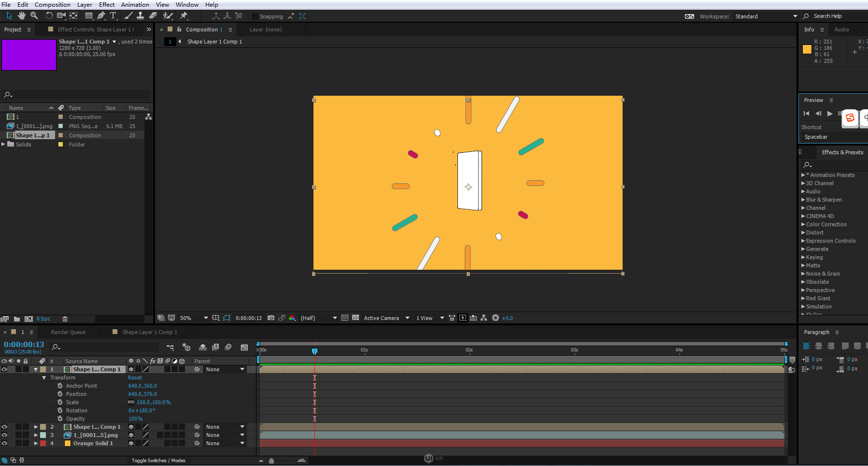Expand the Color Correction effects category
Viewport: 868px width, 466px height.
click(x=803, y=224)
